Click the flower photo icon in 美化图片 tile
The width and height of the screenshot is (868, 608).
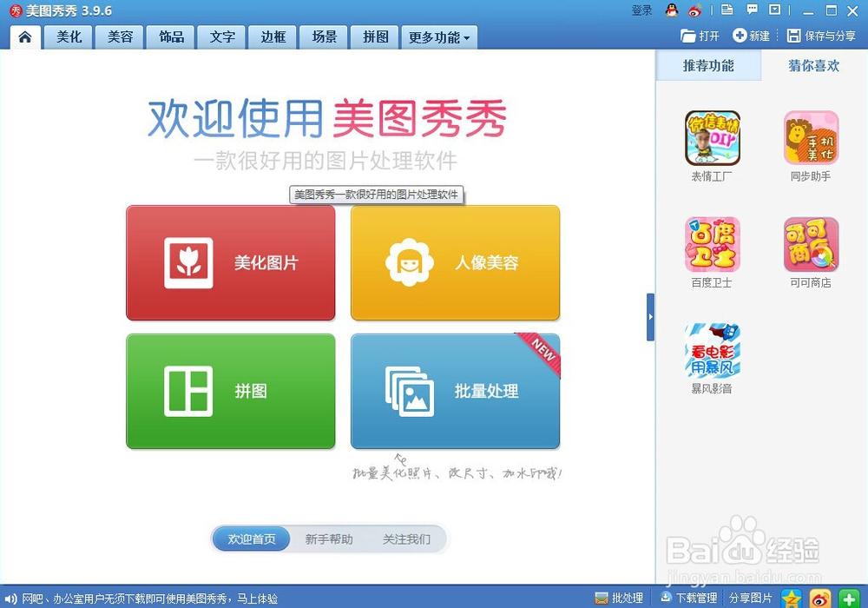[188, 263]
